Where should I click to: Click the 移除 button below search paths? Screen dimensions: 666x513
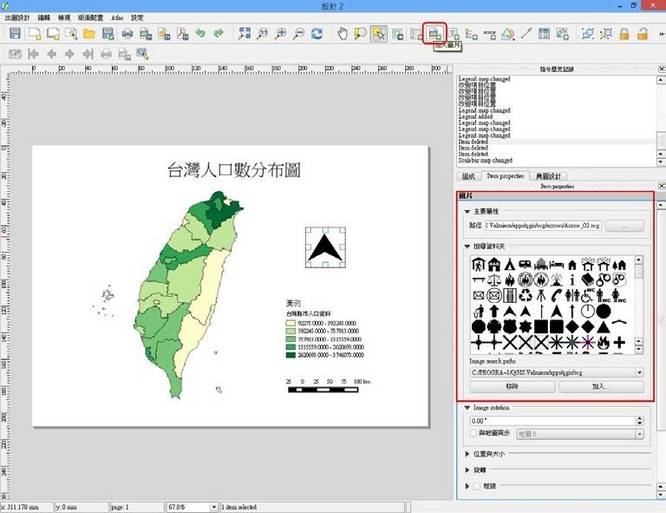click(512, 386)
